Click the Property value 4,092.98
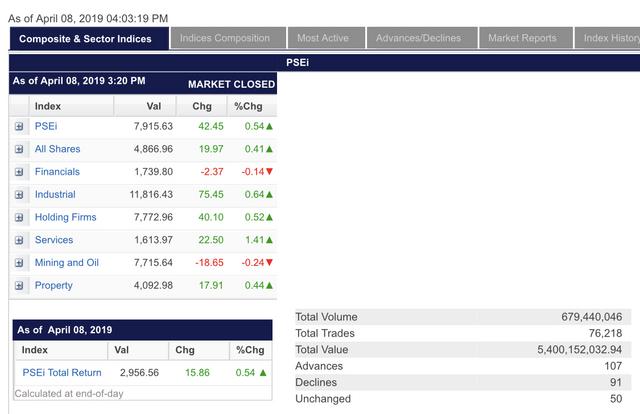The height and width of the screenshot is (414, 640). (x=153, y=285)
